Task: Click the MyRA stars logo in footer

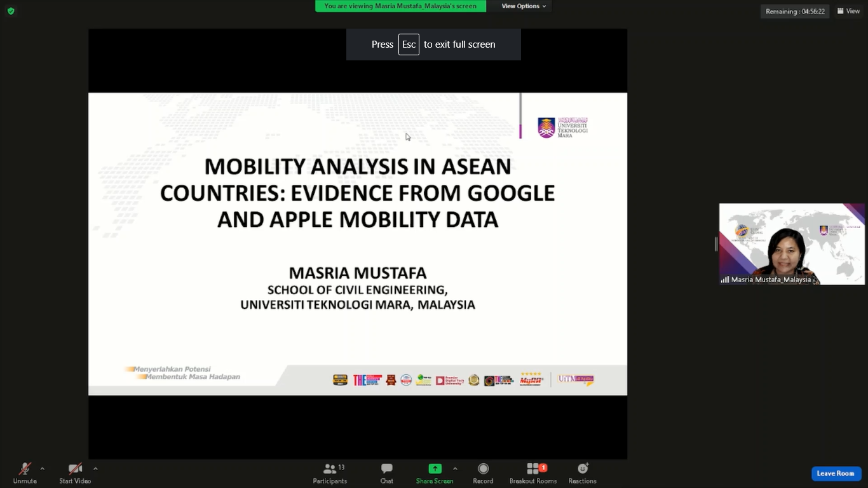Action: click(531, 379)
